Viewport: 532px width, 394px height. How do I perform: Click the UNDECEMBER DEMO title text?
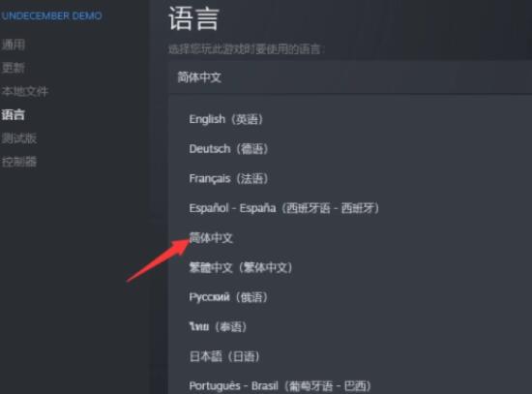[x=51, y=15]
